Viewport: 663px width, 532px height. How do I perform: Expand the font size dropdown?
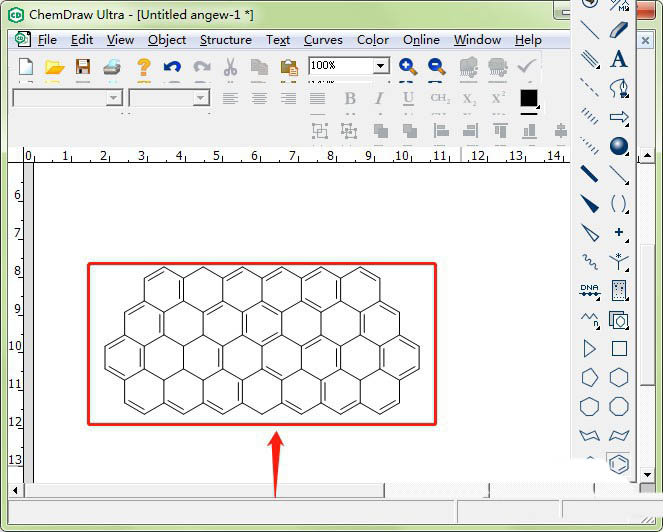201,98
